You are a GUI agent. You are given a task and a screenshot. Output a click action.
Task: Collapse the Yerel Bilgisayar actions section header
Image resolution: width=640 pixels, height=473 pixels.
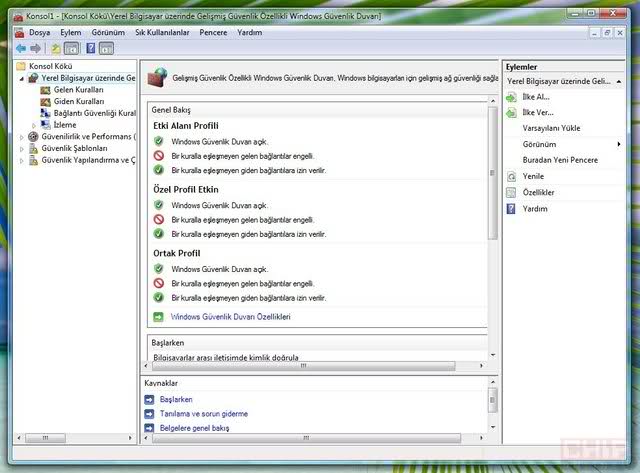(619, 82)
